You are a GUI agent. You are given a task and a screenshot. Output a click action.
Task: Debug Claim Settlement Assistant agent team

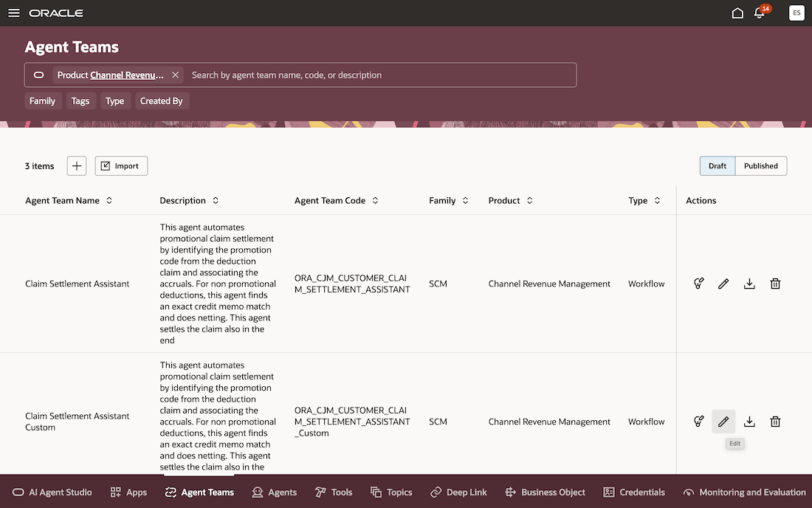click(698, 284)
